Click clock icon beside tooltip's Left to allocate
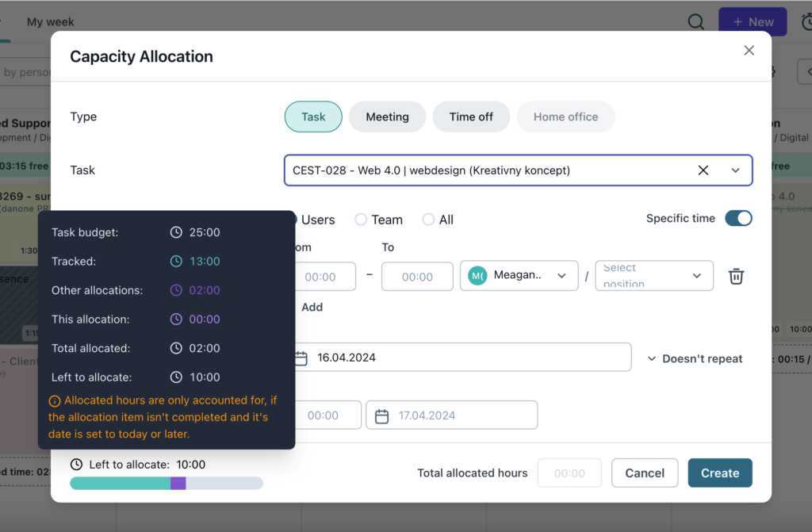Viewport: 812px width, 532px height. click(x=176, y=377)
